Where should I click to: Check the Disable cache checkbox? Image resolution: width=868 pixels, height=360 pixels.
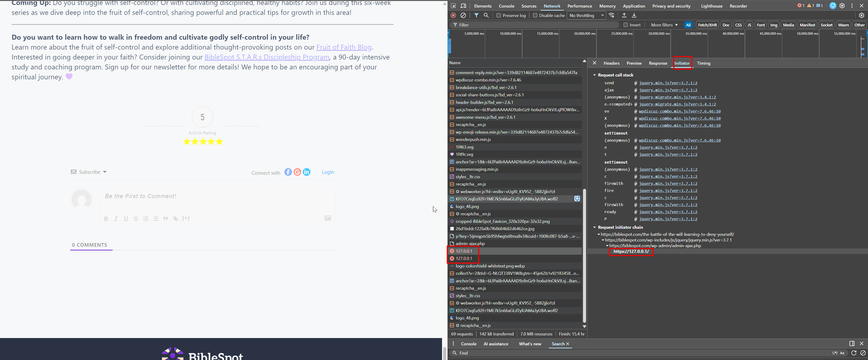pos(535,16)
